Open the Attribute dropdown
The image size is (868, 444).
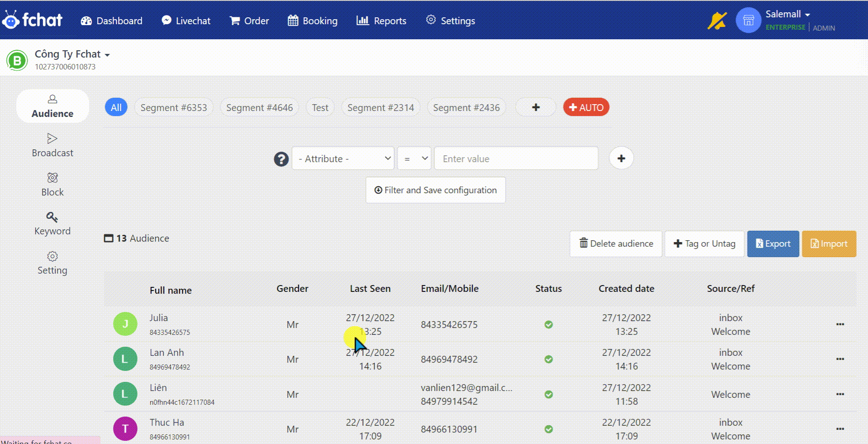[343, 159]
